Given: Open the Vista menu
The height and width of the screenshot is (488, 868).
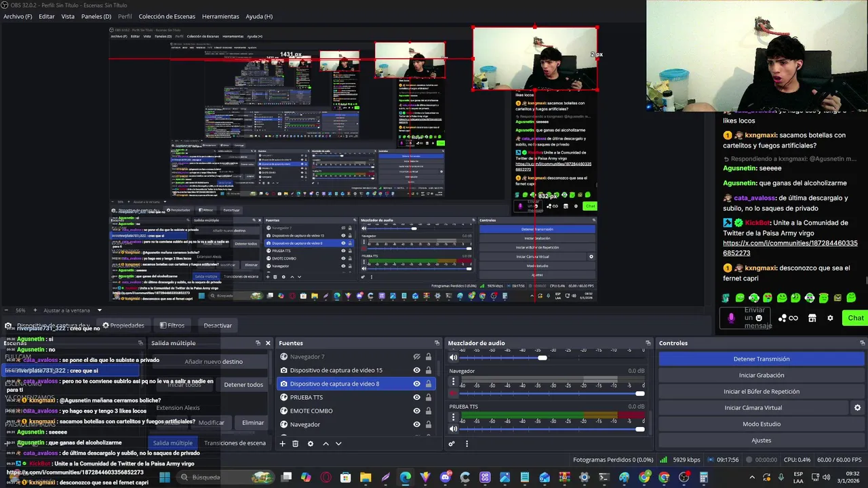Looking at the screenshot, I should tap(68, 16).
